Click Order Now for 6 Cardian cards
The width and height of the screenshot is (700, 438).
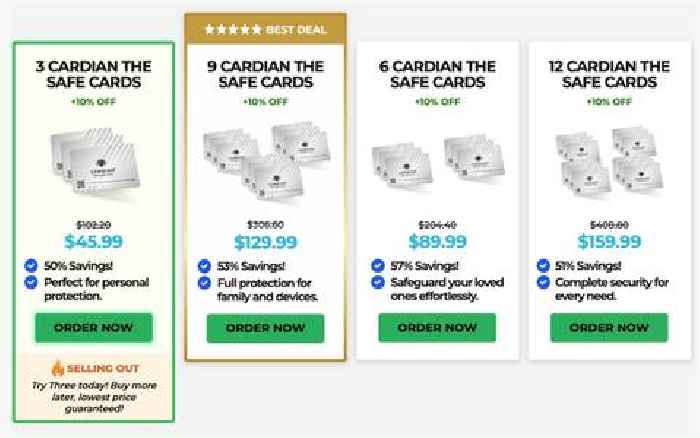click(437, 328)
